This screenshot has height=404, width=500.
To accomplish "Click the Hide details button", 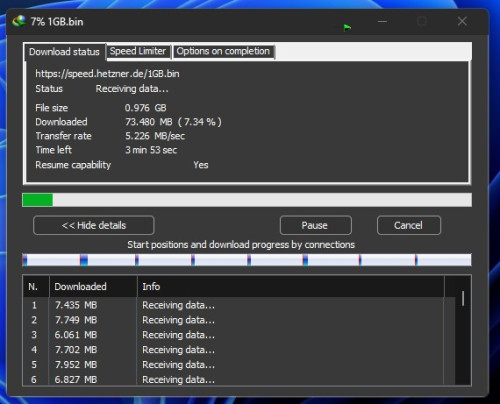I will (x=94, y=225).
